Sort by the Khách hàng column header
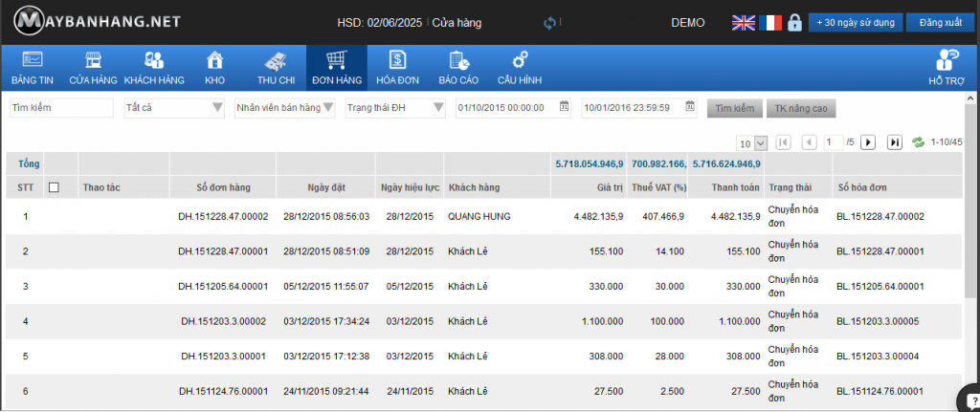Screen dimensions: 980x412 coord(474,187)
